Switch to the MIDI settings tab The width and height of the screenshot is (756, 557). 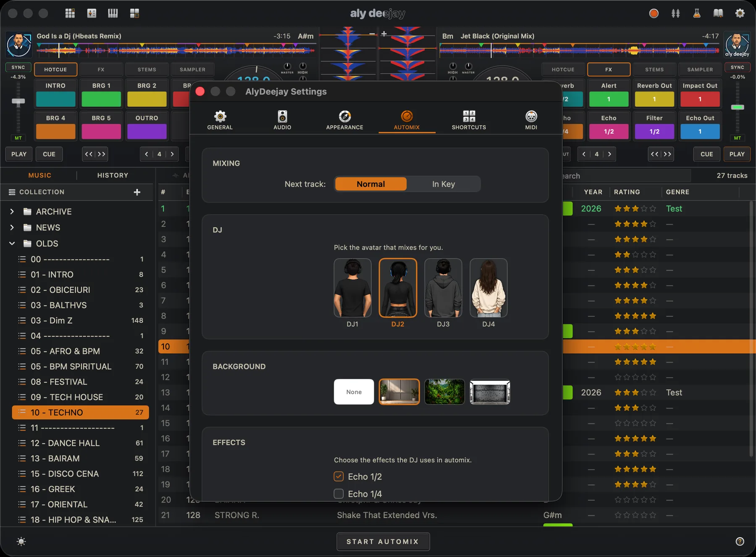tap(531, 120)
